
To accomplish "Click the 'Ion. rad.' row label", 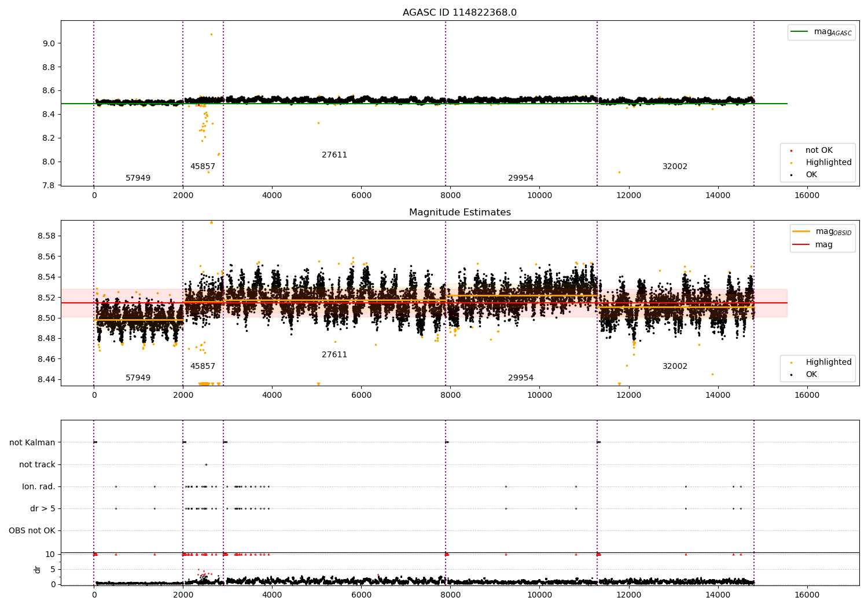I will pyautogui.click(x=39, y=486).
